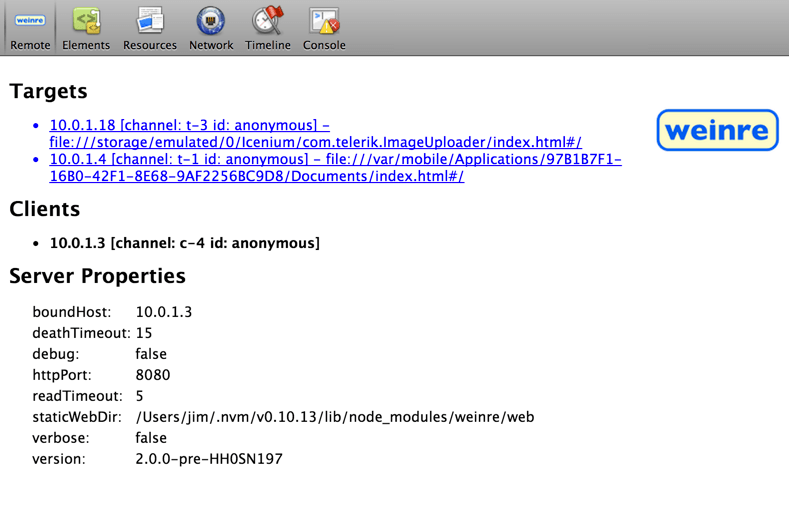This screenshot has height=511, width=789.
Task: Click boundHost value 10.0.1.3
Action: (x=164, y=312)
